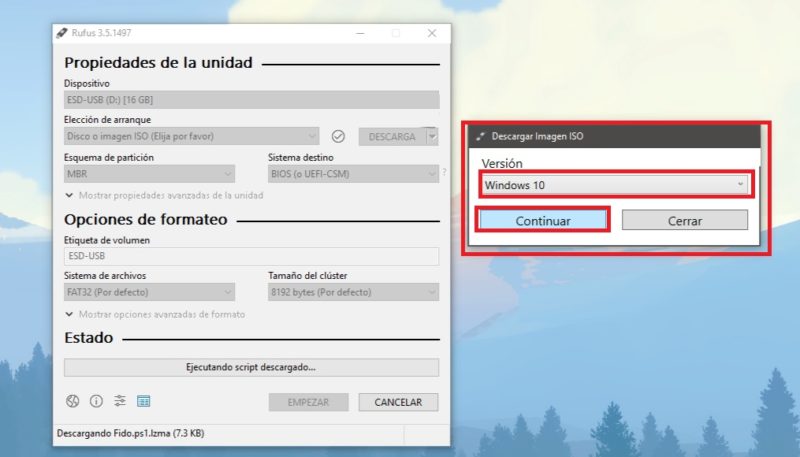This screenshot has width=800, height=457.
Task: Show the log window icon
Action: (x=143, y=401)
